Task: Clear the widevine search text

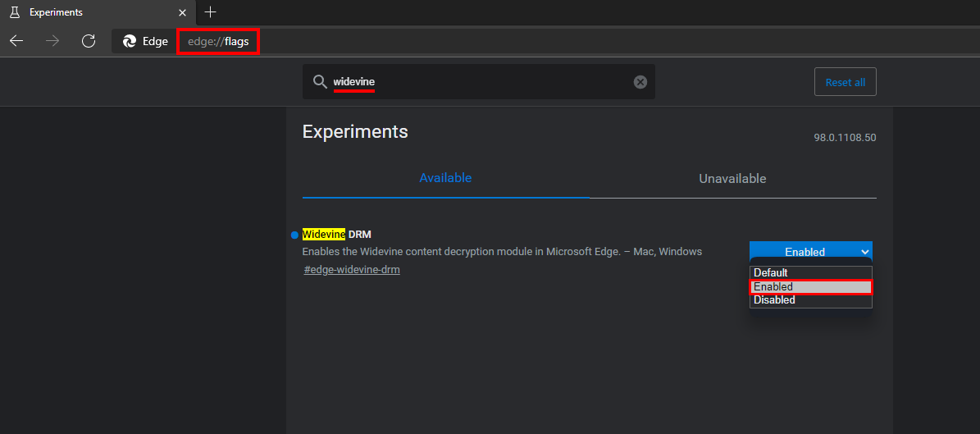Action: coord(640,82)
